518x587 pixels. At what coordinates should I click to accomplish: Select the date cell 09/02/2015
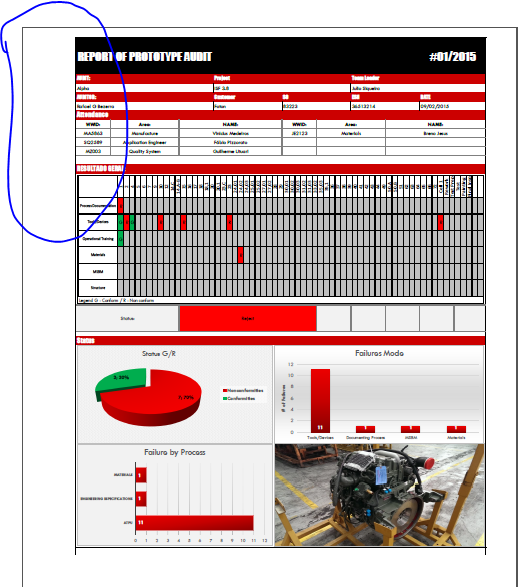point(452,106)
